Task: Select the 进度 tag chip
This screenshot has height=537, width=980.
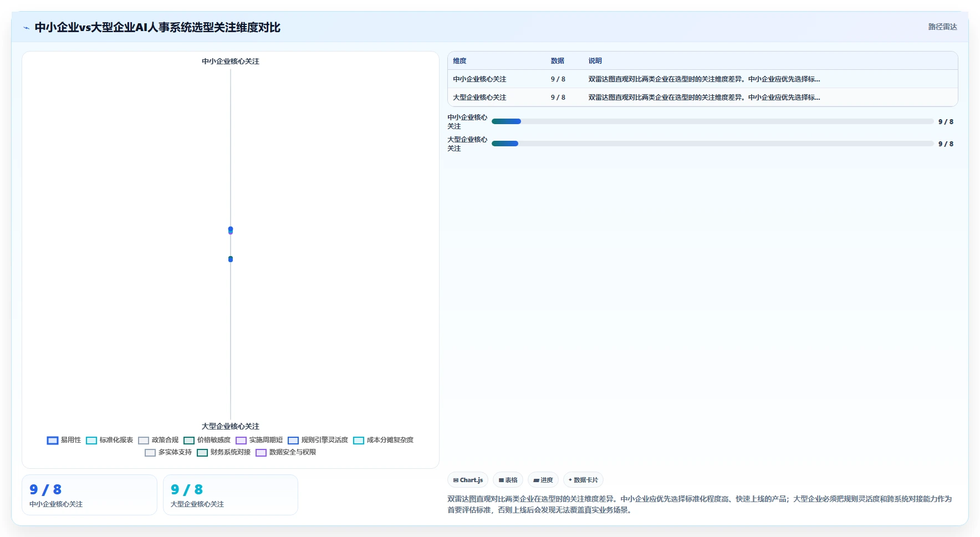Action: point(543,480)
